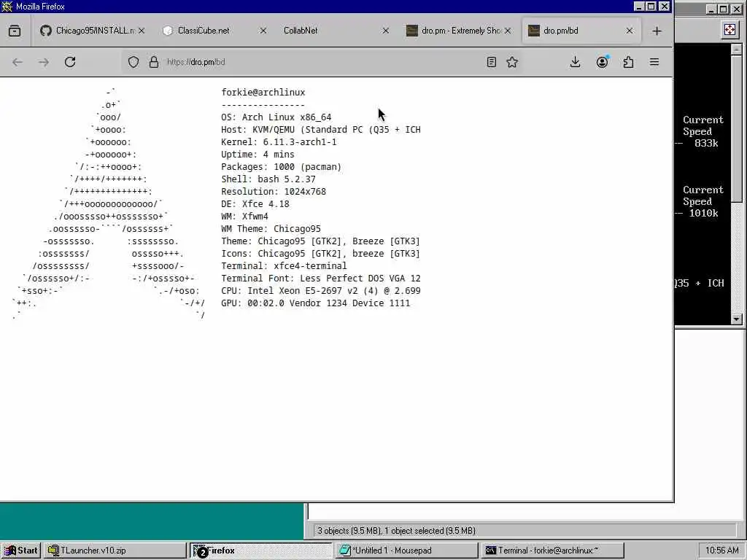Select the active dro.pm/bd tab

[580, 31]
